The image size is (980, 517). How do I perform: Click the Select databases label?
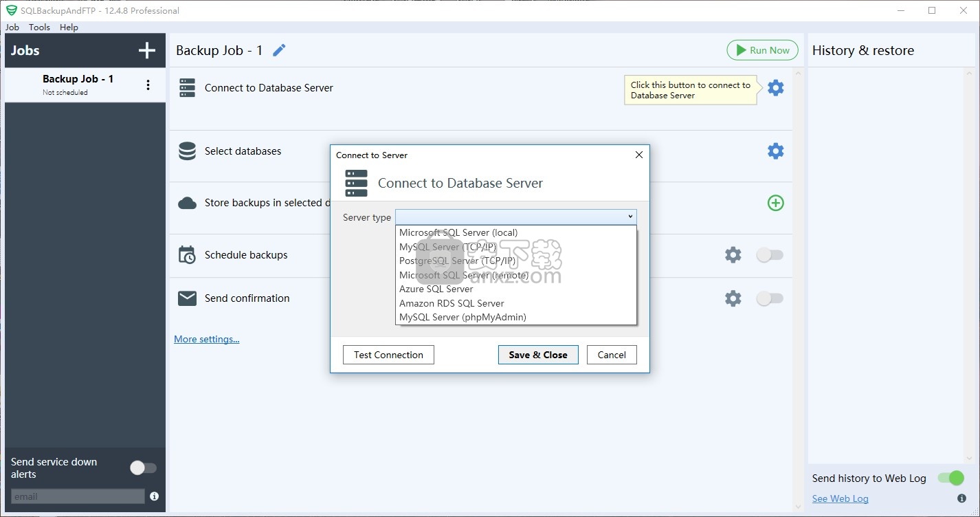[243, 151]
